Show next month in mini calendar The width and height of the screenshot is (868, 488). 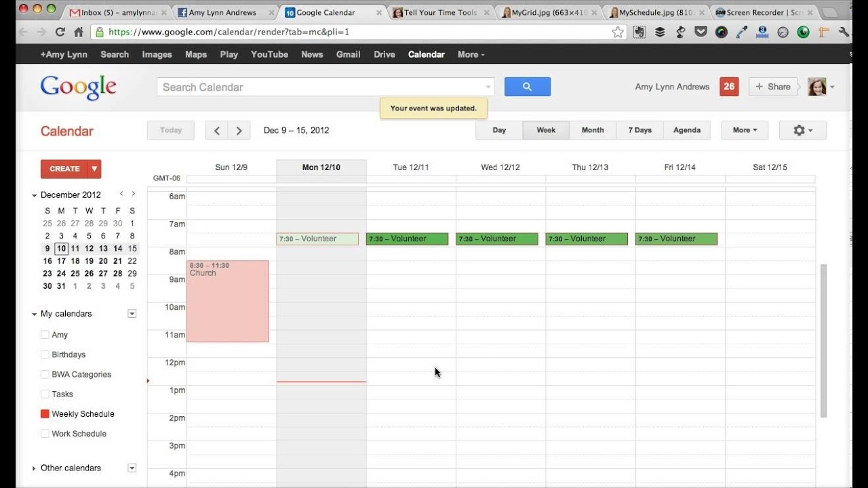tap(133, 194)
